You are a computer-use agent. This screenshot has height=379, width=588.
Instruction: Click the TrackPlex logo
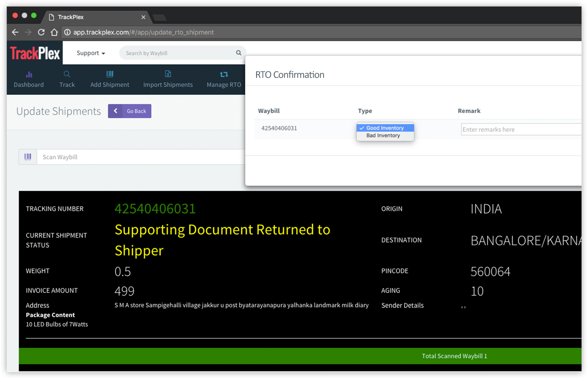point(35,53)
